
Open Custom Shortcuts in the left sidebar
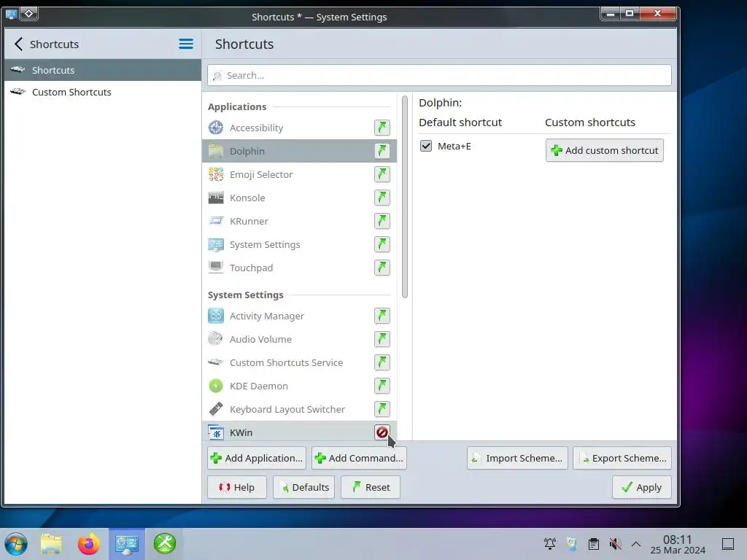point(102,92)
